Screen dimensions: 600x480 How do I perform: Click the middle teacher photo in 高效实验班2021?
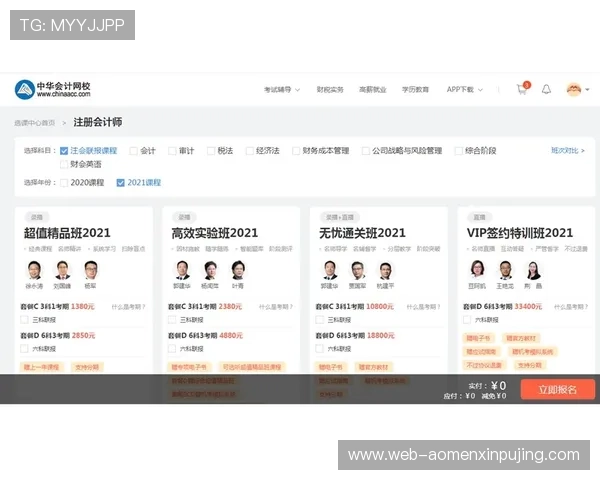[210, 270]
